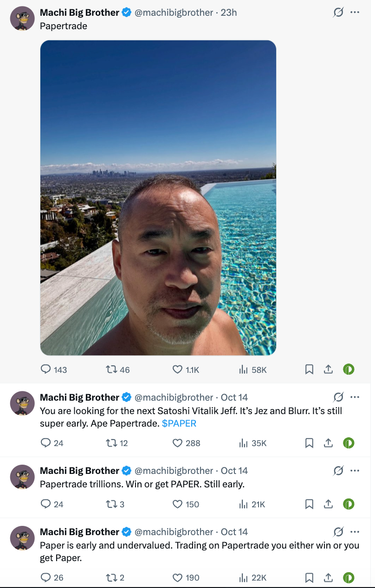Open Machi Big Brother profile from top tweet name

tap(79, 13)
